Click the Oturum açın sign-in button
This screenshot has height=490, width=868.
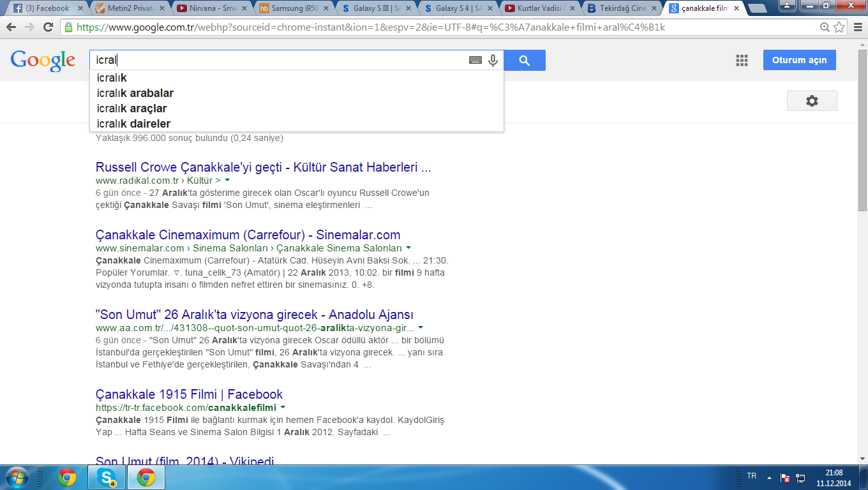coord(799,60)
